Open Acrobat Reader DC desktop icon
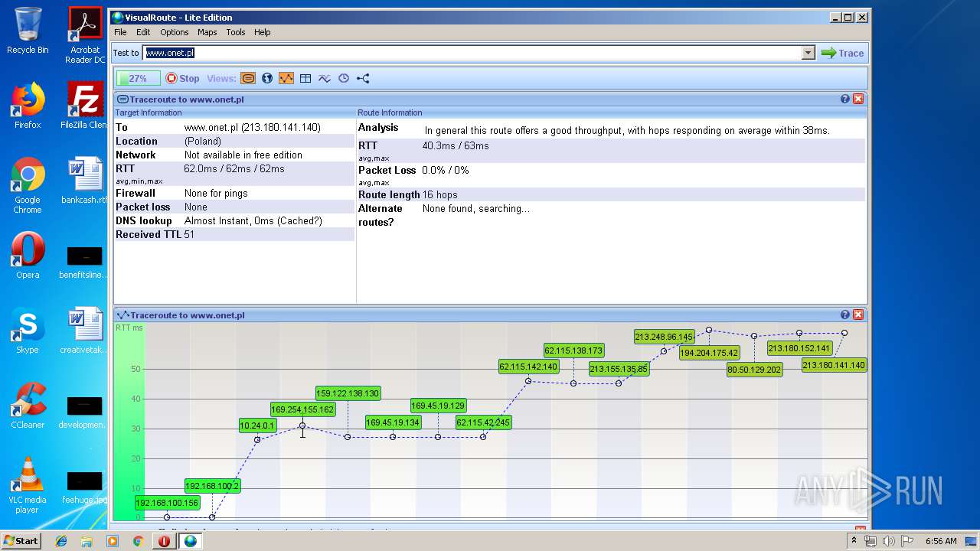The image size is (980, 551). point(85,35)
